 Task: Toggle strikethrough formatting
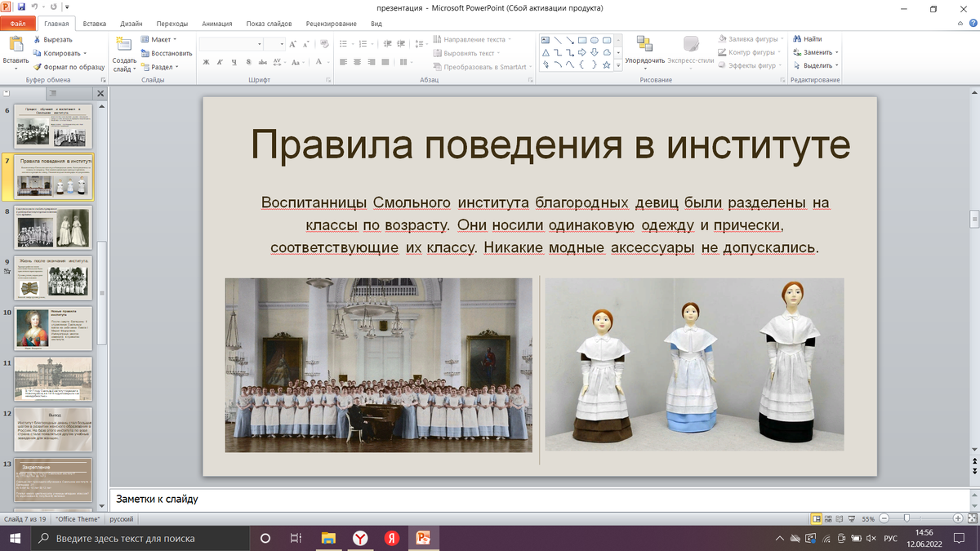[262, 62]
